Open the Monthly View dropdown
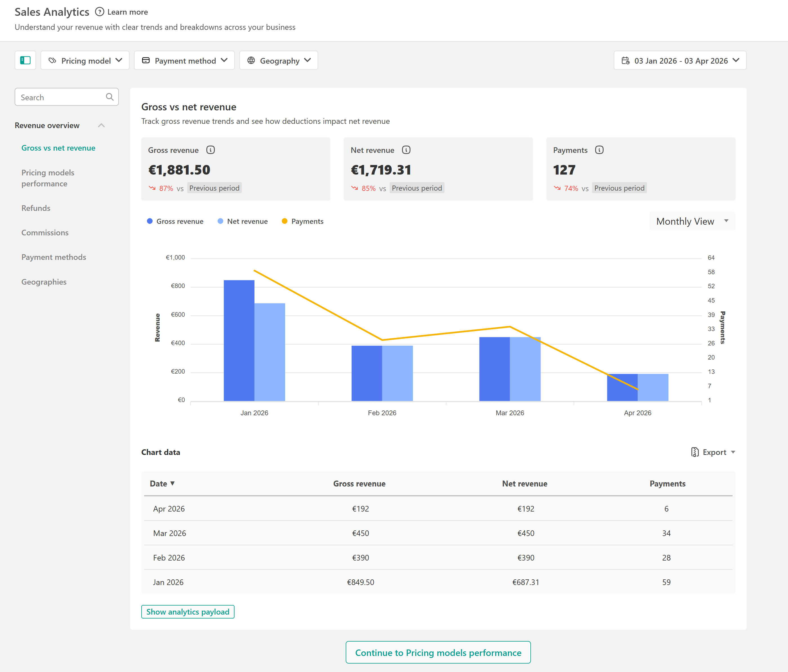 692,221
